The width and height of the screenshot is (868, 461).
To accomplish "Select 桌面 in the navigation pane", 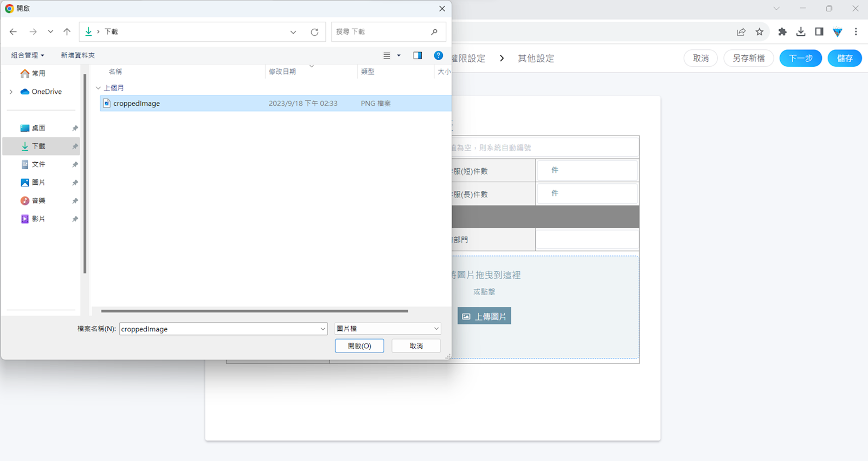I will point(38,128).
